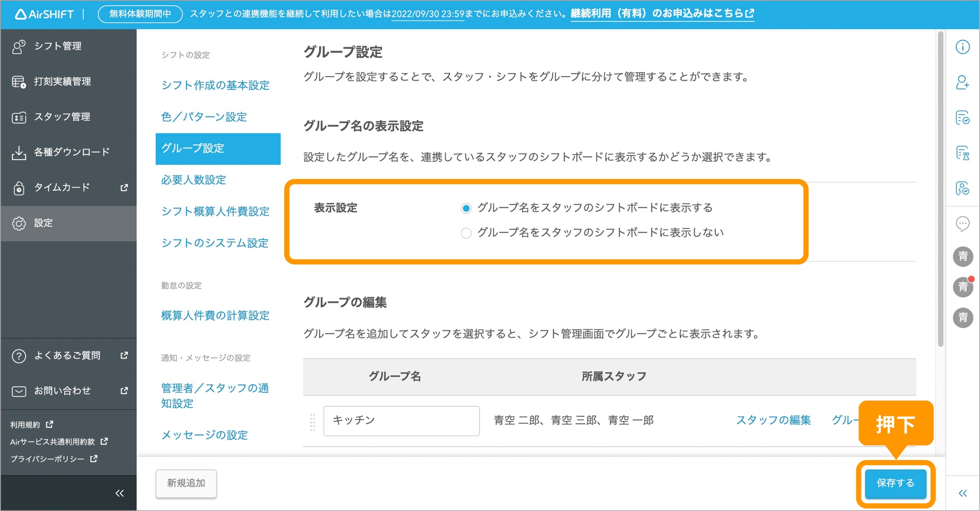
Task: Click the 設定 gear icon in the sidebar
Action: point(19,223)
